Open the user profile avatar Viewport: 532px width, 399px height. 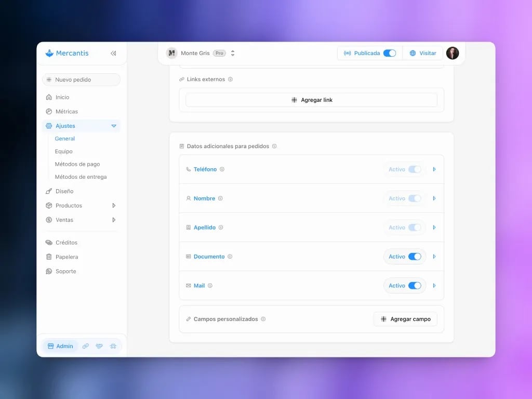(453, 54)
